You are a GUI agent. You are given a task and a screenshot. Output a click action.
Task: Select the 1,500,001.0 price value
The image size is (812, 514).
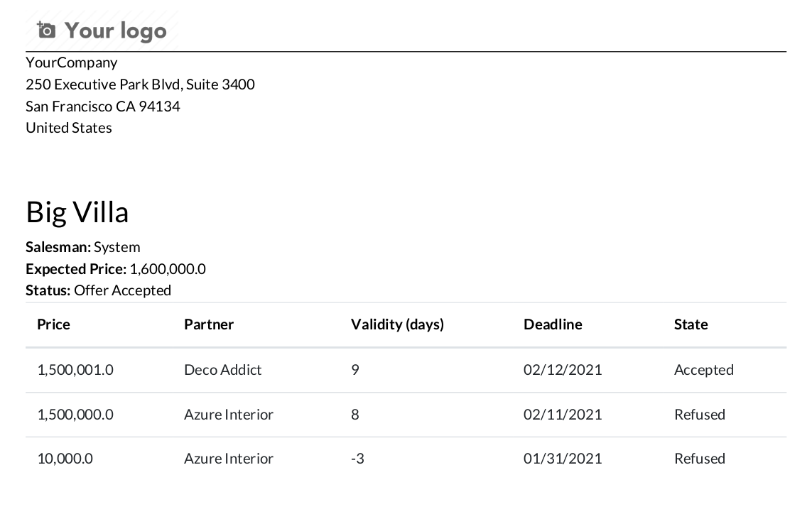pos(75,370)
